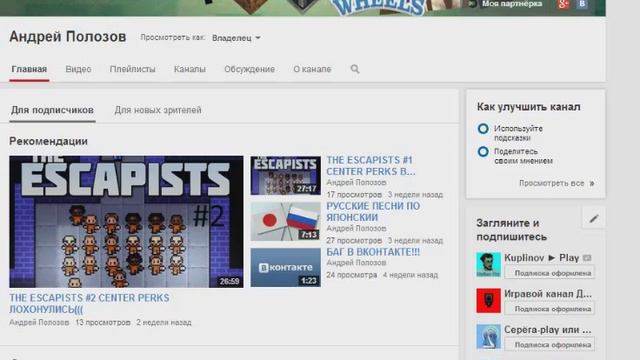Click the Google+ icon in the banner

pos(563,4)
